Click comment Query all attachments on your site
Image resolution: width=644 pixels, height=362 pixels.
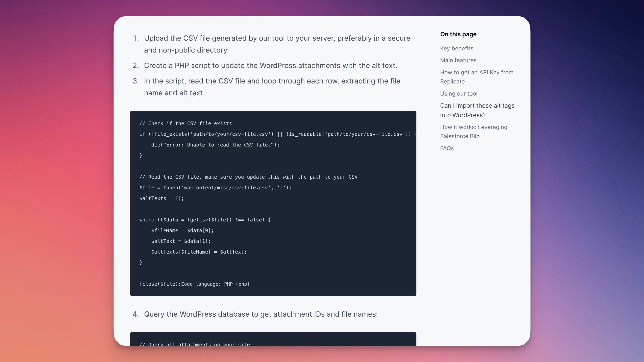pyautogui.click(x=194, y=344)
